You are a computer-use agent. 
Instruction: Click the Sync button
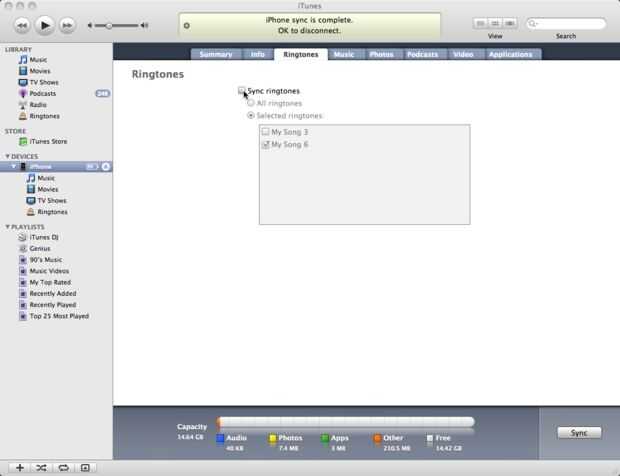[x=579, y=433]
